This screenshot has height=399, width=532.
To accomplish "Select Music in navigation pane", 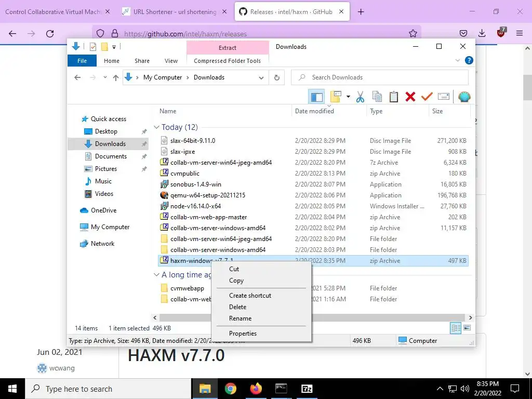I will coord(103,181).
